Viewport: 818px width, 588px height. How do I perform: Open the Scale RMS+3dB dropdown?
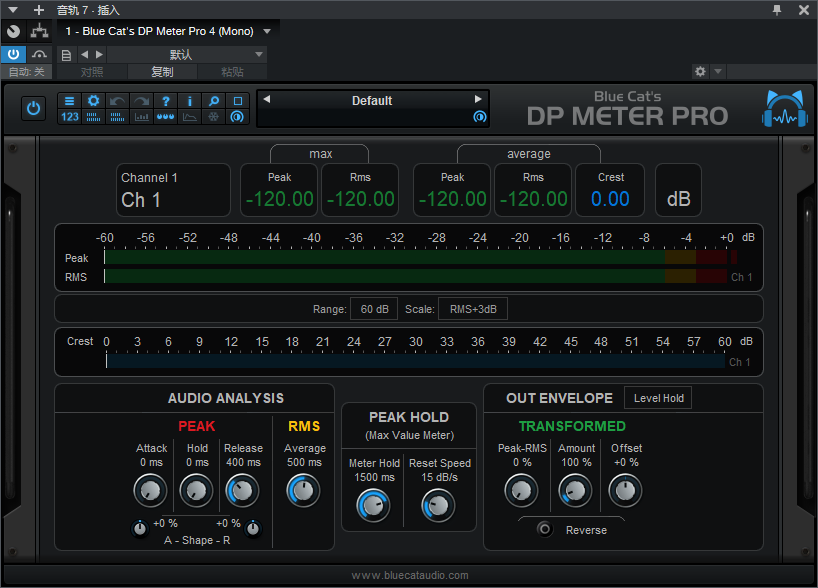473,309
